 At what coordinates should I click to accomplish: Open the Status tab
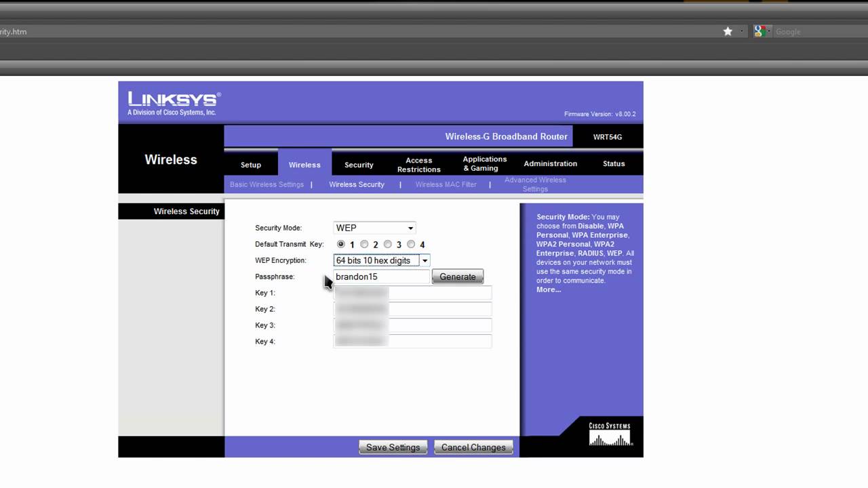[x=614, y=163]
